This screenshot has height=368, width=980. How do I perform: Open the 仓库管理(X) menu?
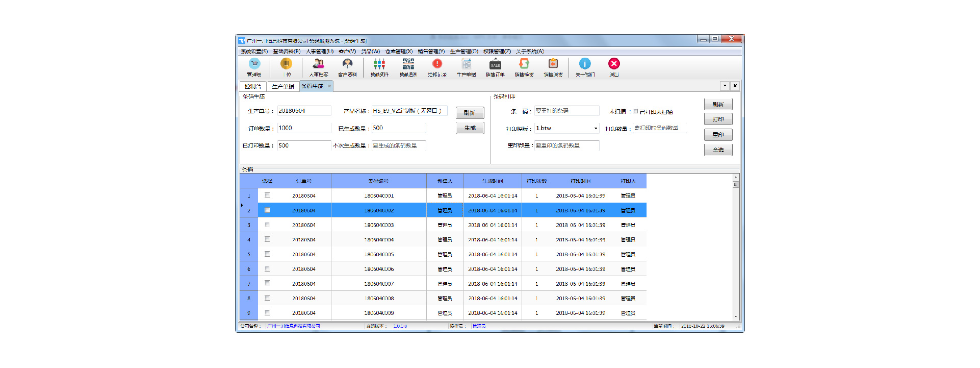399,52
